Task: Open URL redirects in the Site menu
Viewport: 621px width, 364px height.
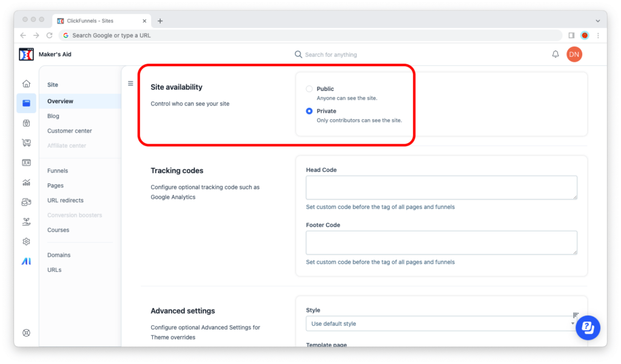Action: pyautogui.click(x=65, y=200)
